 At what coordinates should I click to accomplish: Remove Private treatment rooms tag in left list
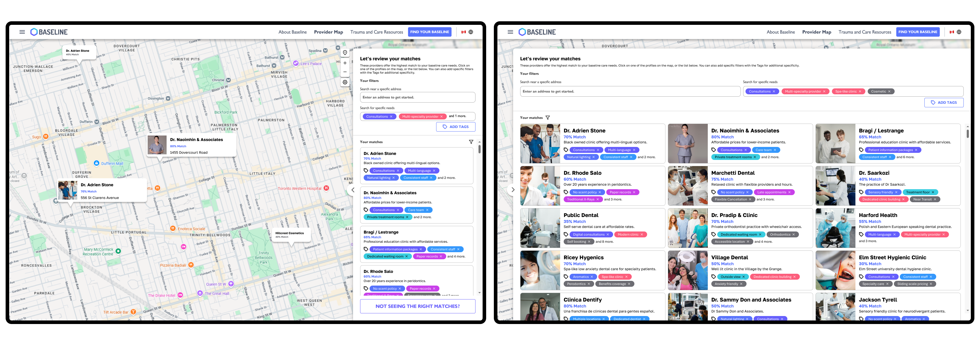(407, 217)
